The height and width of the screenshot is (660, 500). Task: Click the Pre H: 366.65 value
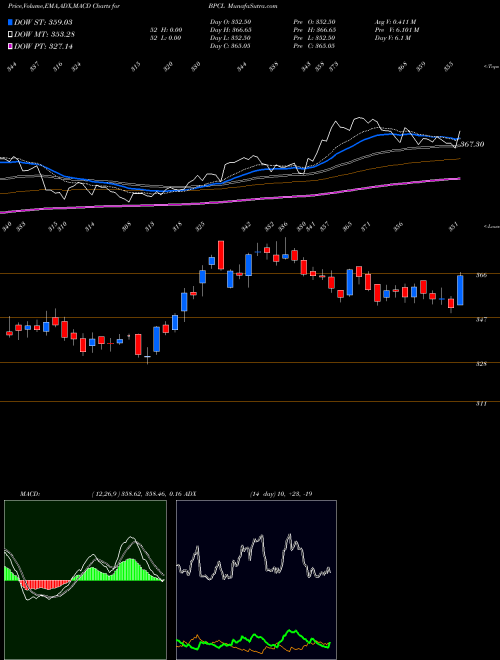coord(314,30)
